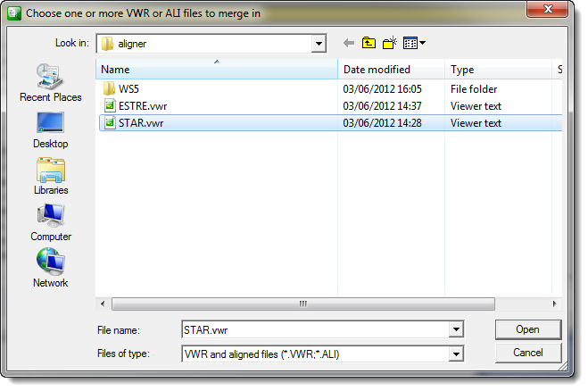Click the Open button
This screenshot has width=588, height=391.
tap(528, 329)
